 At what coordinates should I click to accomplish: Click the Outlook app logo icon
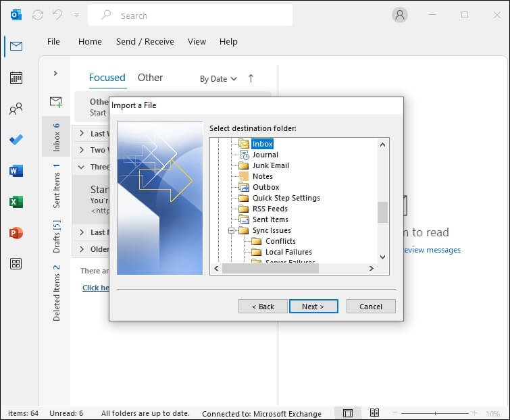tap(16, 15)
